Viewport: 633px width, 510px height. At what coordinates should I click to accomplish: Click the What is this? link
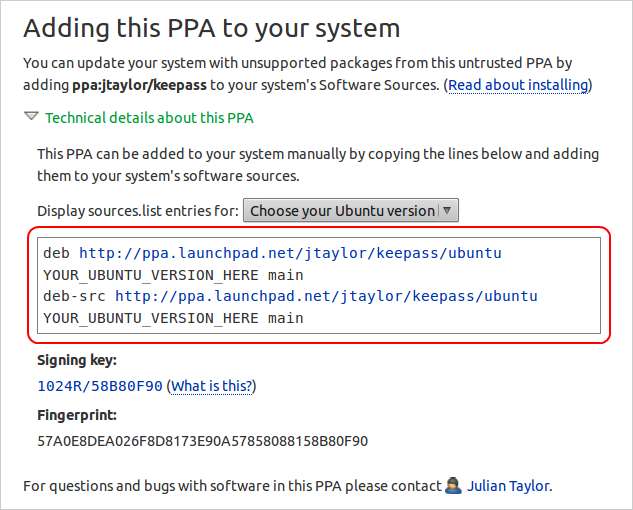click(212, 386)
